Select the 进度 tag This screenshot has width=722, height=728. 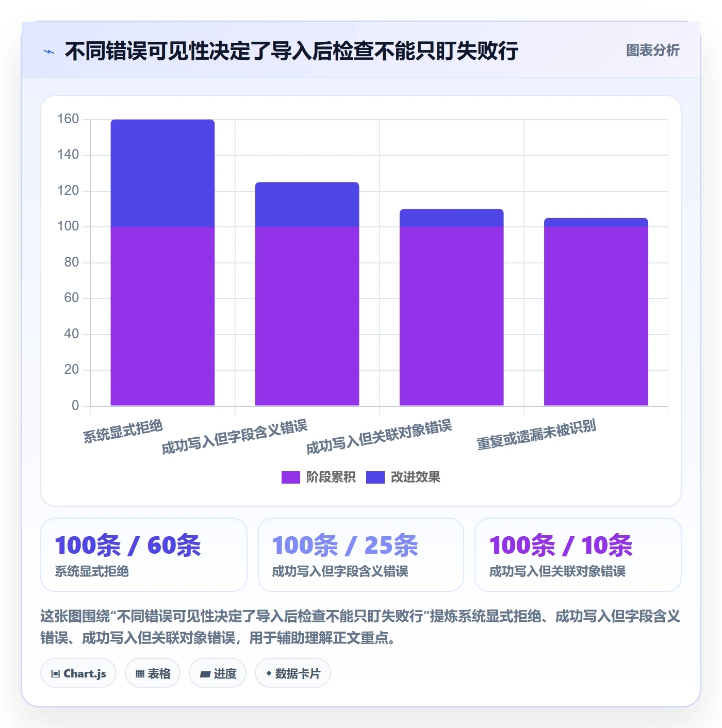pyautogui.click(x=218, y=673)
